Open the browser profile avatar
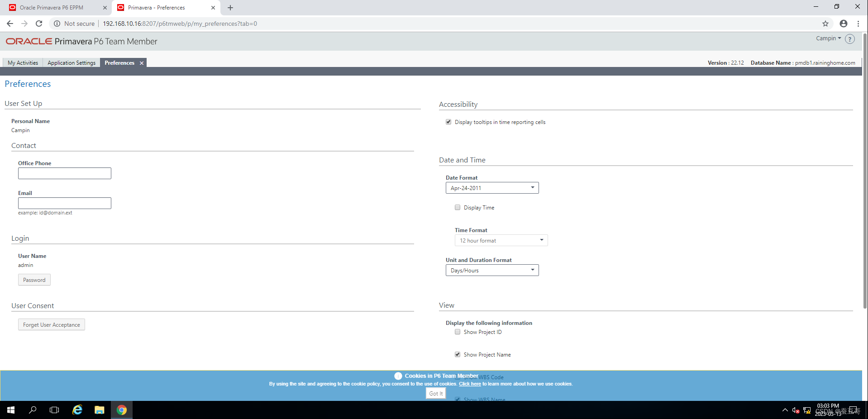This screenshot has height=419, width=868. click(x=843, y=24)
